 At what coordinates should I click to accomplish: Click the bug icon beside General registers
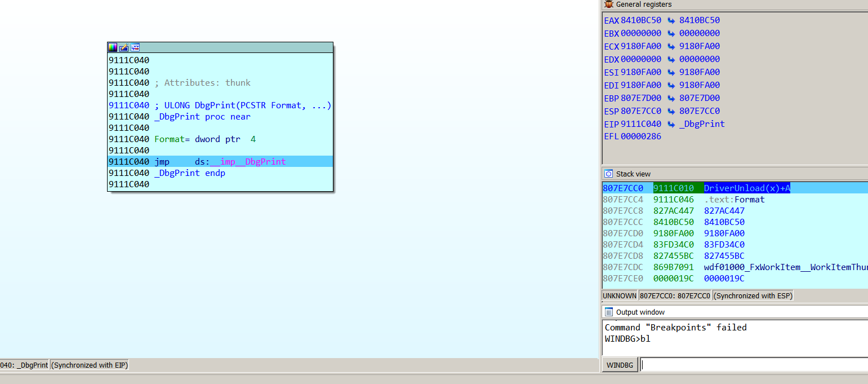[608, 4]
